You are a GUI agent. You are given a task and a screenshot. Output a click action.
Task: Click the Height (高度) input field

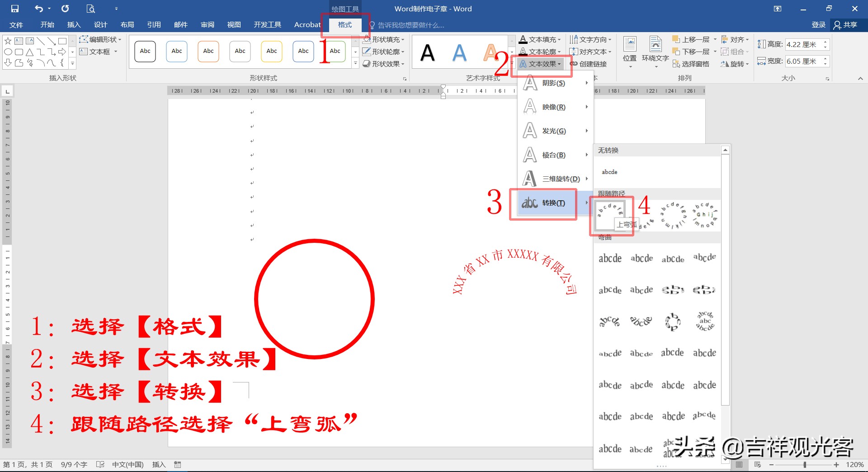803,44
